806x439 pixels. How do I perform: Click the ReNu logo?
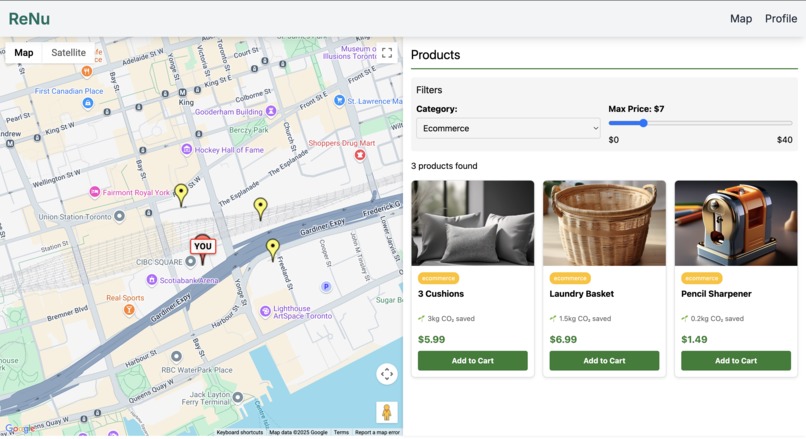(29, 19)
